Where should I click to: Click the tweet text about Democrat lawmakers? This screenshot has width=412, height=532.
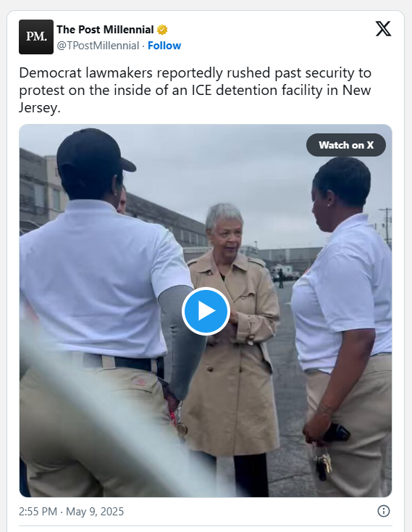(x=196, y=91)
